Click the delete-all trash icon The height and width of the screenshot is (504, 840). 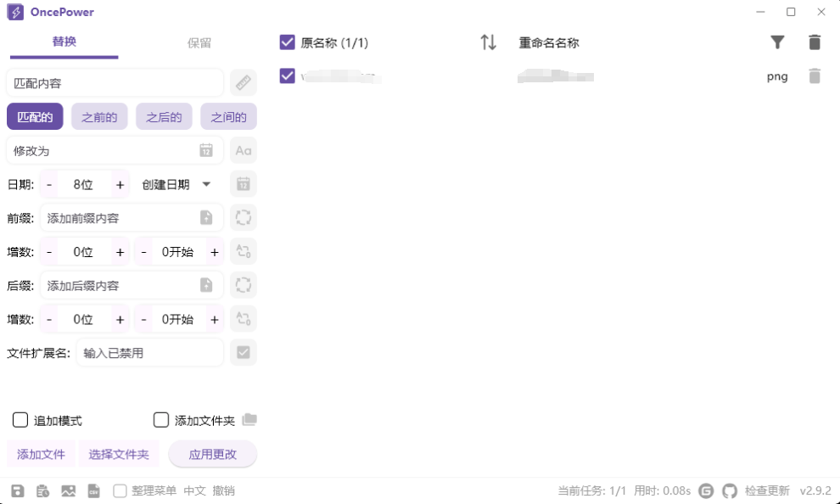pos(814,42)
